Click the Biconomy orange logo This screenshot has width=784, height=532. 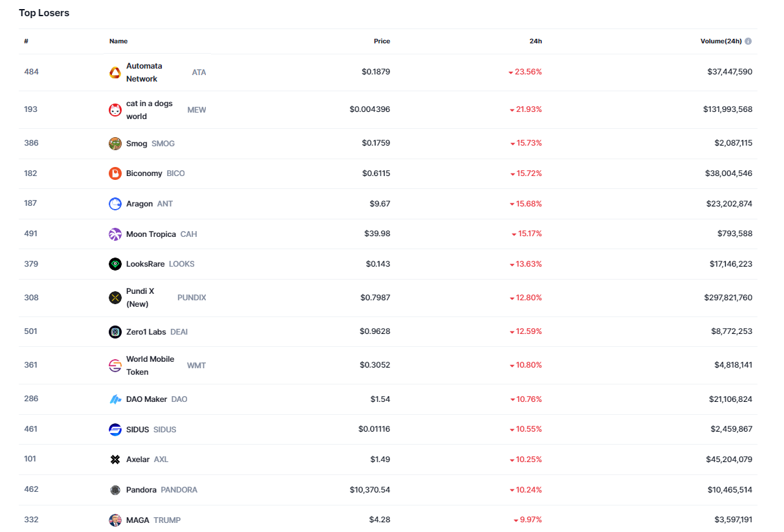(x=115, y=173)
